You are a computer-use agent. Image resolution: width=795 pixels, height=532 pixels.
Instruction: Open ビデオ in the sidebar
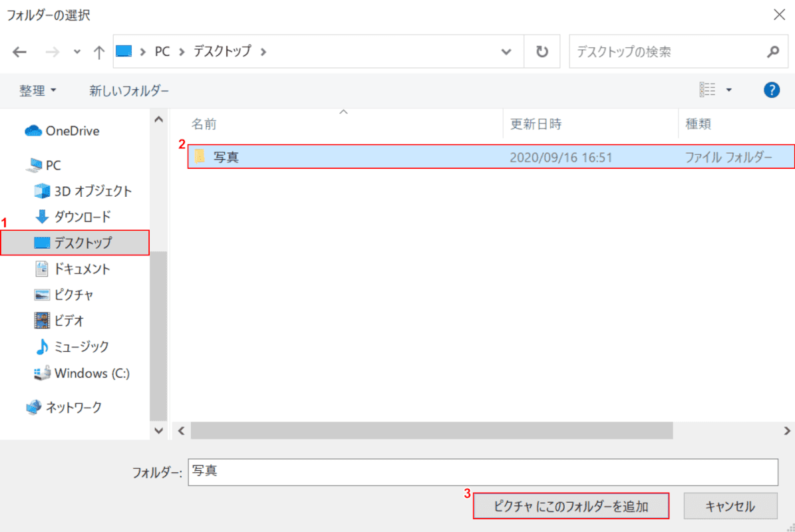pyautogui.click(x=69, y=321)
